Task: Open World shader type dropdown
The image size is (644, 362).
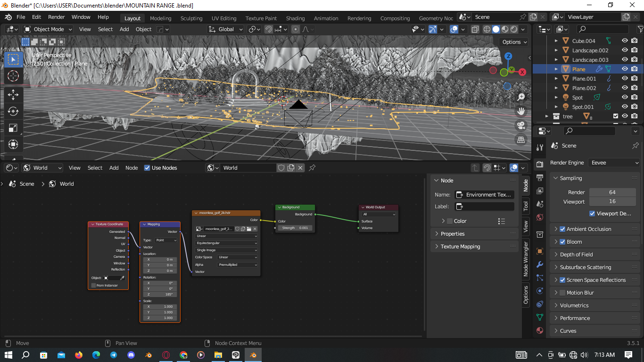Action: (42, 168)
